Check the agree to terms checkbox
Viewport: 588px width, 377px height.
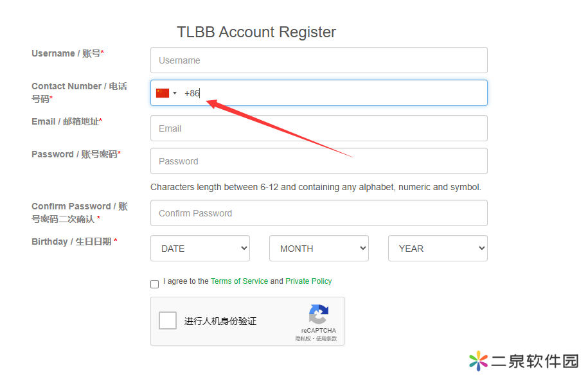[x=154, y=284]
